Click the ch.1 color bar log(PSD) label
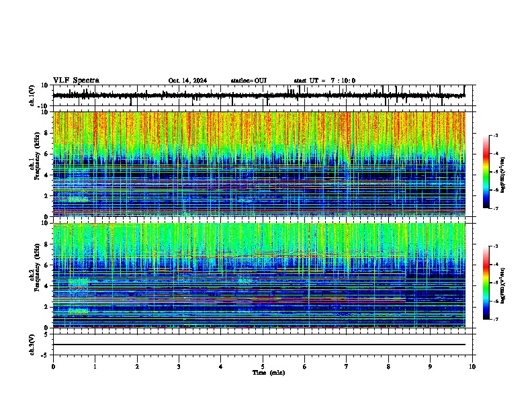This screenshot has height=411, width=532. click(x=503, y=175)
